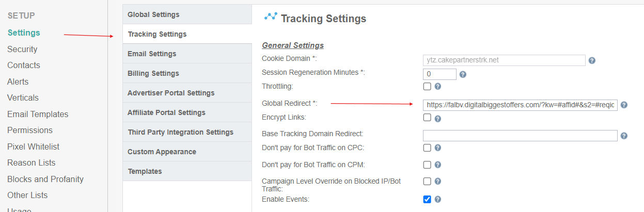The height and width of the screenshot is (212, 644).
Task: Toggle the Encrypt Links checkbox
Action: [x=427, y=118]
